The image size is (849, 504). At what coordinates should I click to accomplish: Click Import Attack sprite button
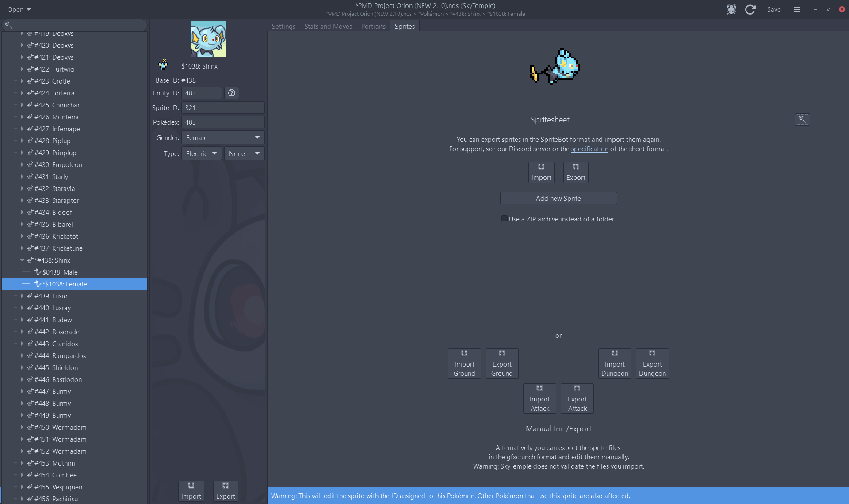pos(539,398)
